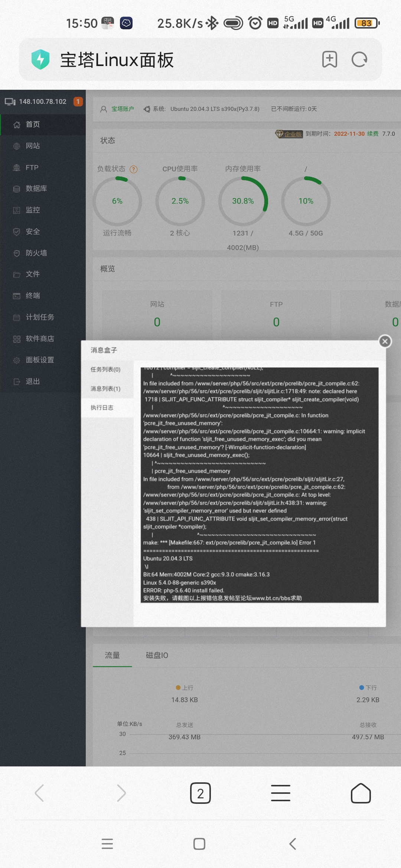Click the grid icon beside 软件商店
Image resolution: width=401 pixels, height=868 pixels.
click(x=17, y=339)
